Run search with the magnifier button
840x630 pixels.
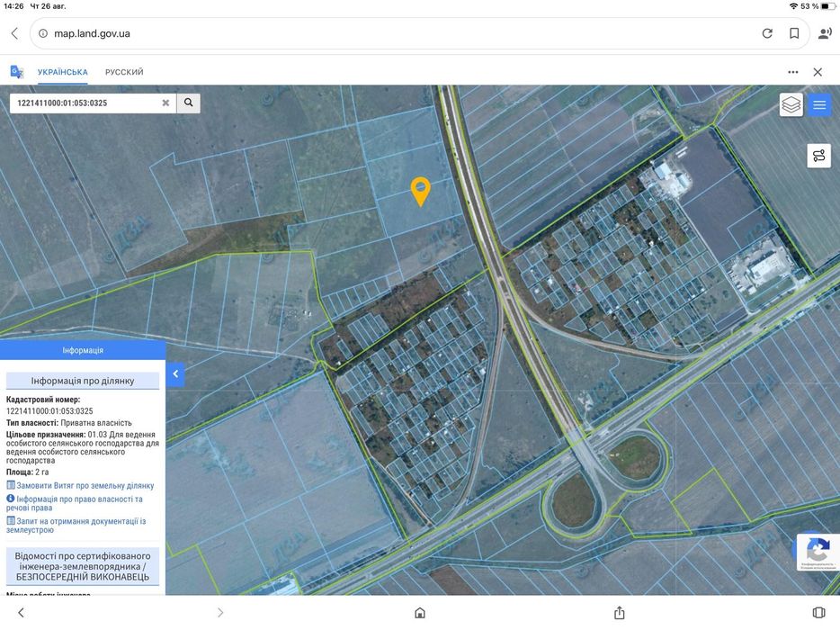[x=189, y=103]
